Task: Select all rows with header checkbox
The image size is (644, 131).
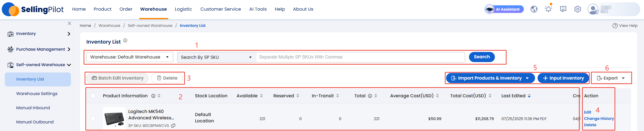Action: (x=93, y=96)
